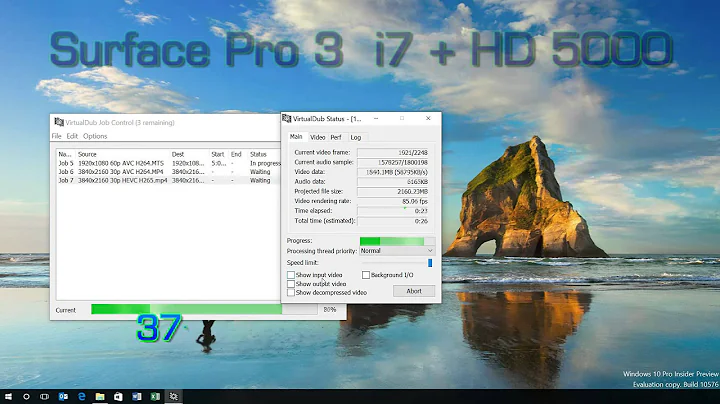This screenshot has width=720, height=404.
Task: Open Edit menu in Job Control
Action: 72,136
